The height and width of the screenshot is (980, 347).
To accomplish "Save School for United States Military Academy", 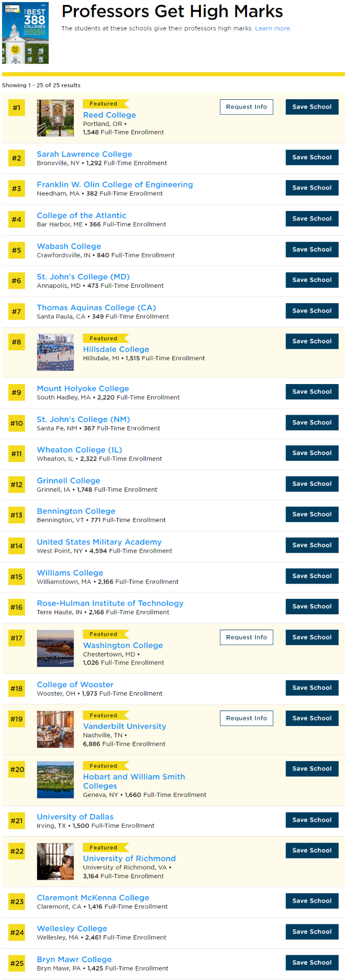I will 312,545.
